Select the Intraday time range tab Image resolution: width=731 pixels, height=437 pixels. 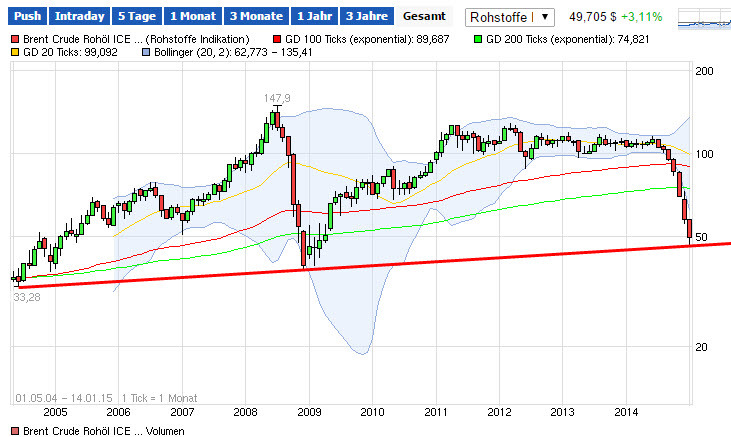pyautogui.click(x=79, y=16)
